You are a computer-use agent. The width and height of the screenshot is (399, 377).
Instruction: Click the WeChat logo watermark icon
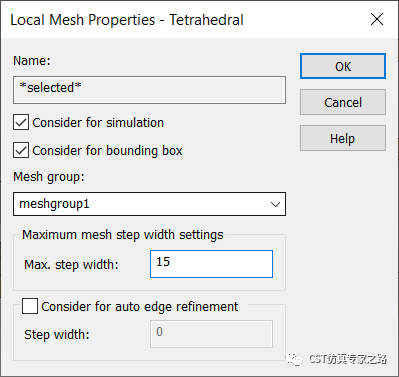[x=294, y=359]
